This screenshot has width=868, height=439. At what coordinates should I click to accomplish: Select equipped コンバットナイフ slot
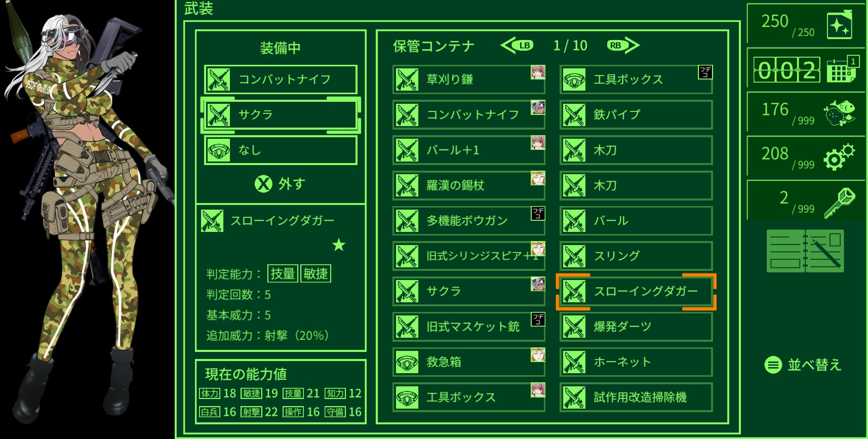point(281,79)
